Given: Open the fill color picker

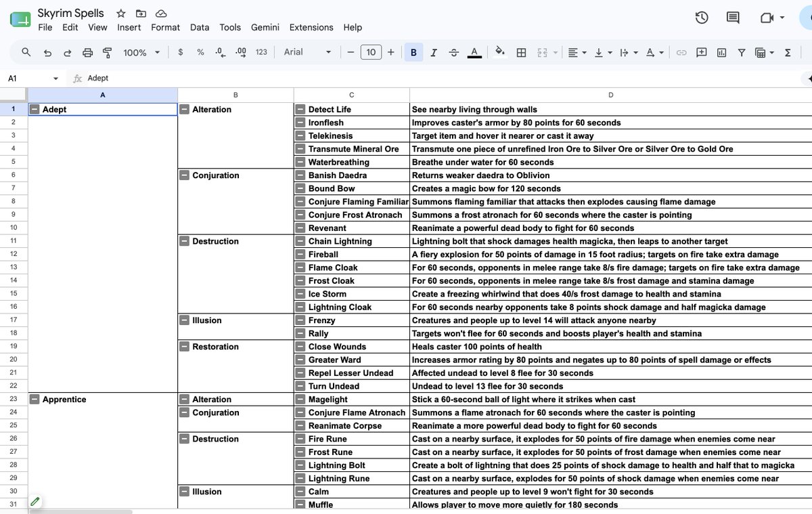Looking at the screenshot, I should pos(501,52).
